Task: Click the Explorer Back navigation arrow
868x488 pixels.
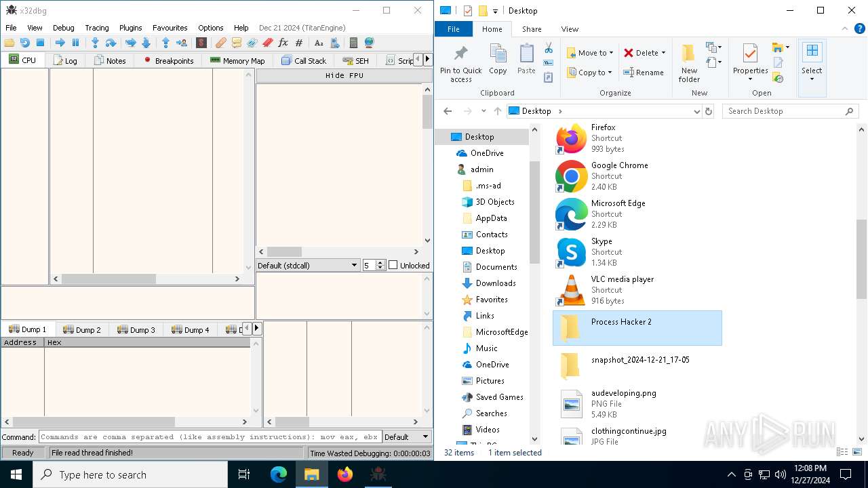Action: 448,111
